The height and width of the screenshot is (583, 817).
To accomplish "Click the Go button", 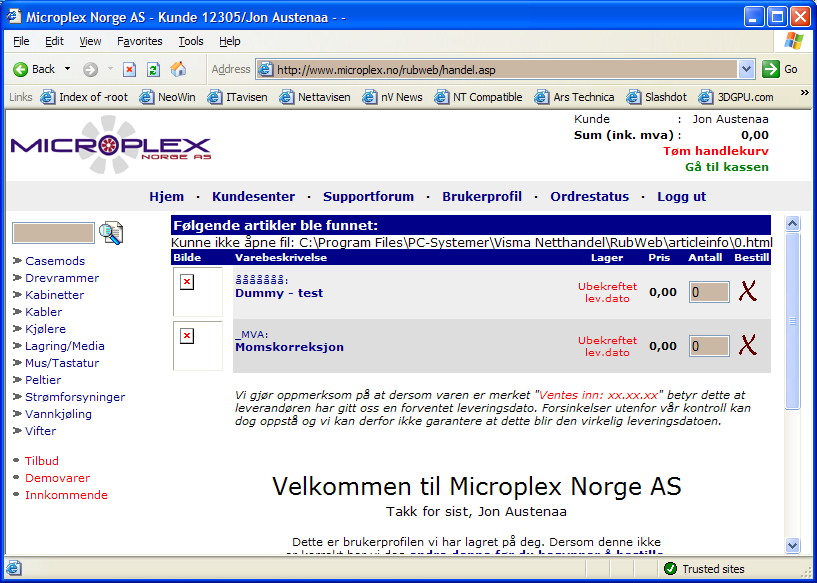I will 780,69.
